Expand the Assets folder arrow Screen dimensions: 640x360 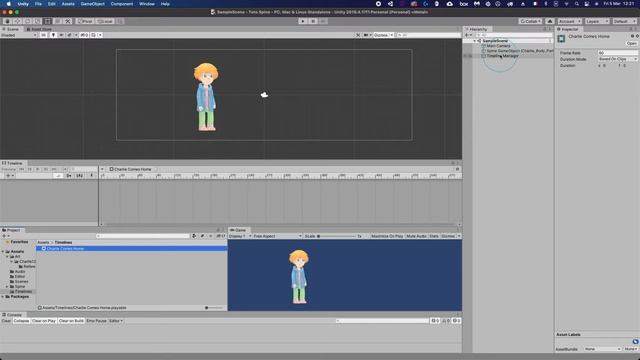3,251
